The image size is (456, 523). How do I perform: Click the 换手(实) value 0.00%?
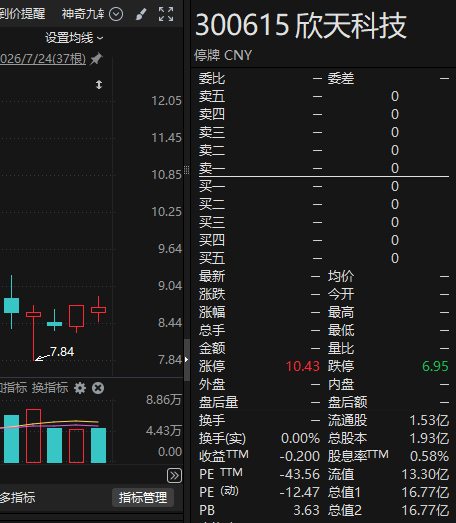coord(300,438)
